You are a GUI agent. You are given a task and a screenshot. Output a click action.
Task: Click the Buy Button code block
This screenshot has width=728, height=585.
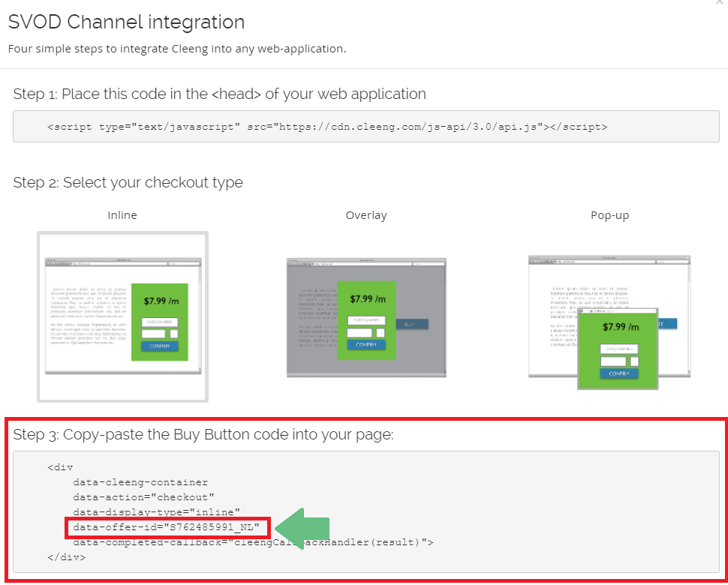point(366,511)
